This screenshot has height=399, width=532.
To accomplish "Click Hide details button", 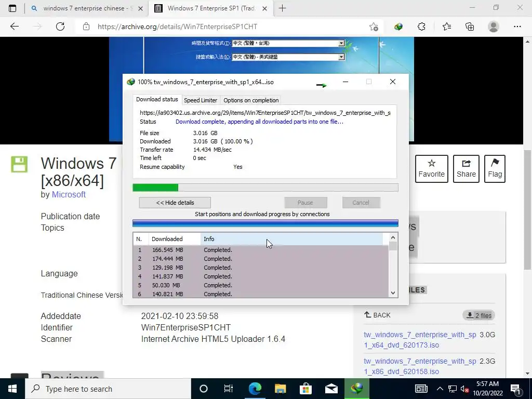I will tap(175, 203).
